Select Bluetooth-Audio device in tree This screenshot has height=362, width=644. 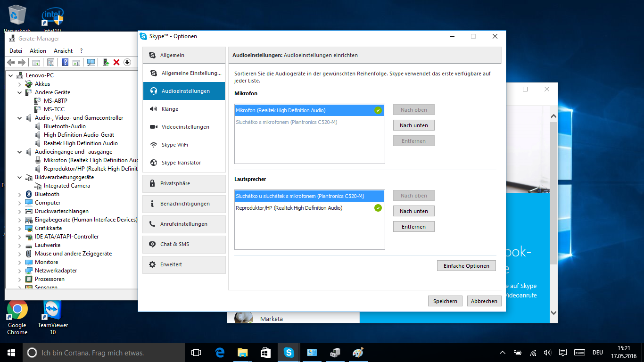tap(65, 126)
